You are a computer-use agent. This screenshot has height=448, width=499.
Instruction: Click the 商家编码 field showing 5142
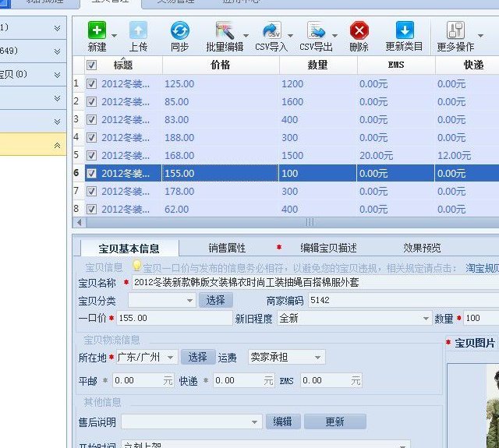click(x=404, y=300)
